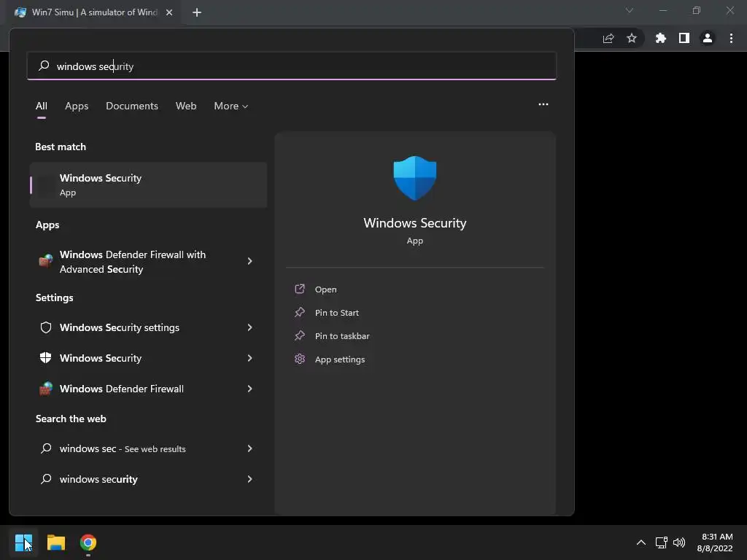Open the Chrome profile avatar menu

pos(708,38)
